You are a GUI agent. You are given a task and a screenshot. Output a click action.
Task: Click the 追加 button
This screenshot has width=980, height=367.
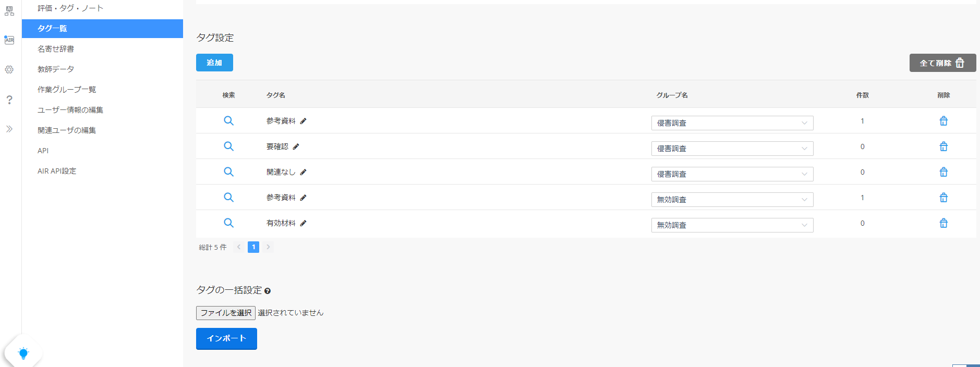[x=214, y=63]
